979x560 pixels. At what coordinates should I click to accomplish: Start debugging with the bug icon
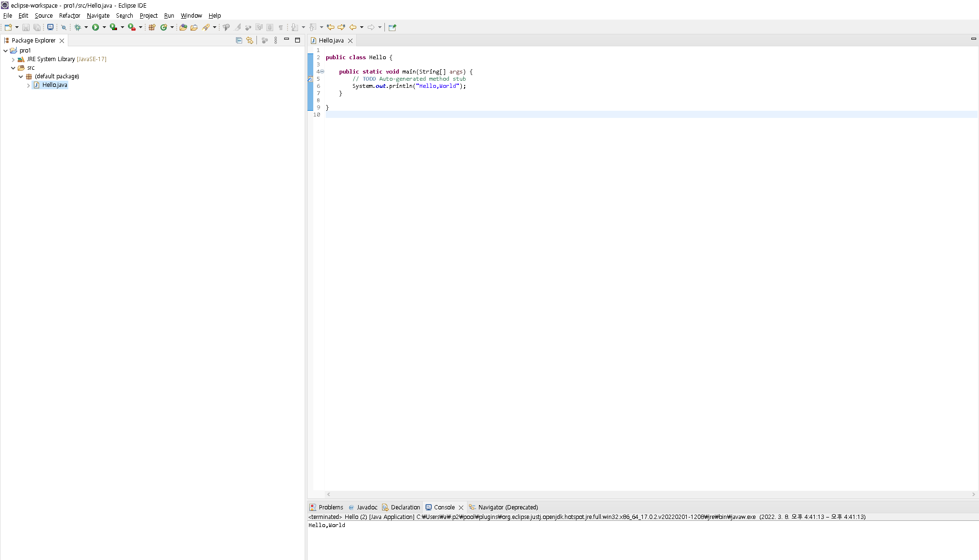pos(78,27)
